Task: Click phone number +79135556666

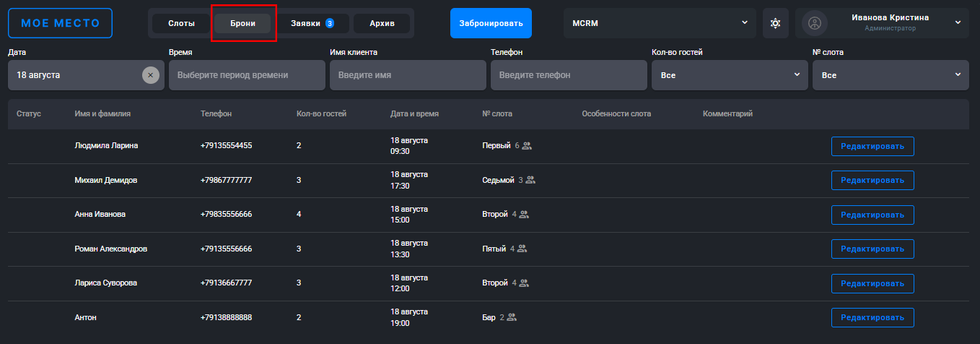Action: [226, 249]
